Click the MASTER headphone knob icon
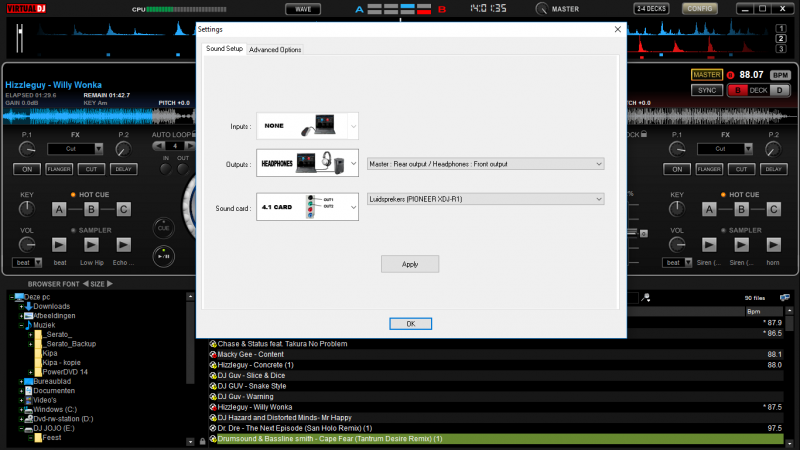Screen dimensions: 800x450 click(x=541, y=9)
